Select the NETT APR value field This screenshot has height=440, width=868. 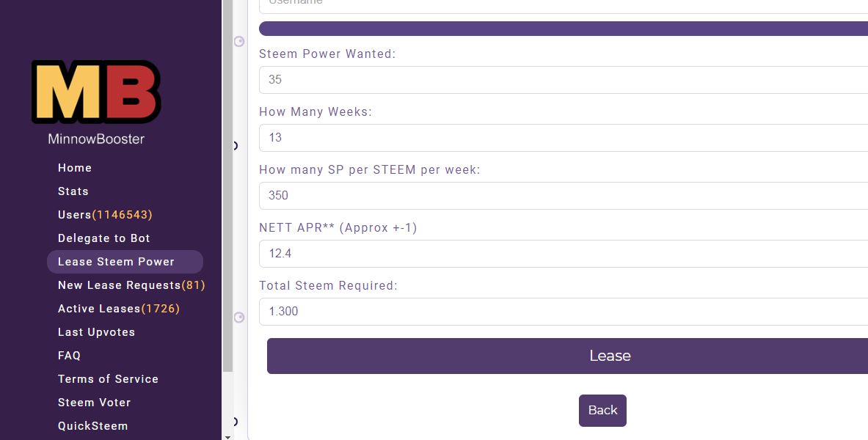click(564, 254)
